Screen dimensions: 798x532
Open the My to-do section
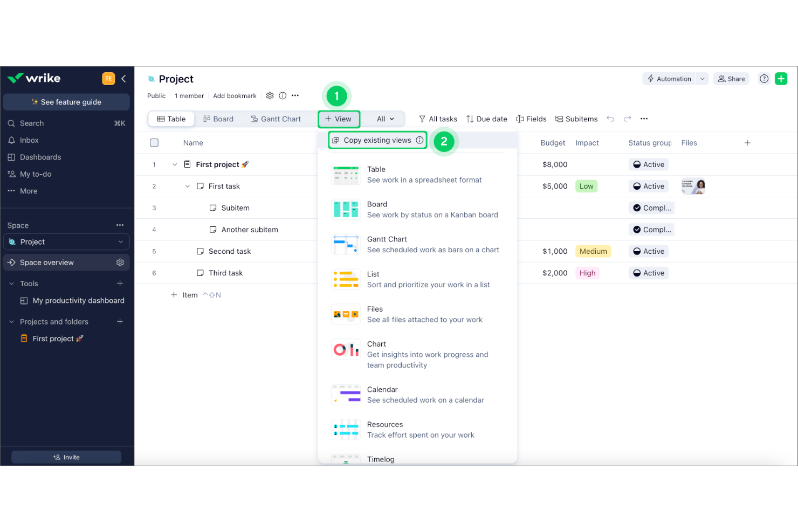tap(36, 174)
